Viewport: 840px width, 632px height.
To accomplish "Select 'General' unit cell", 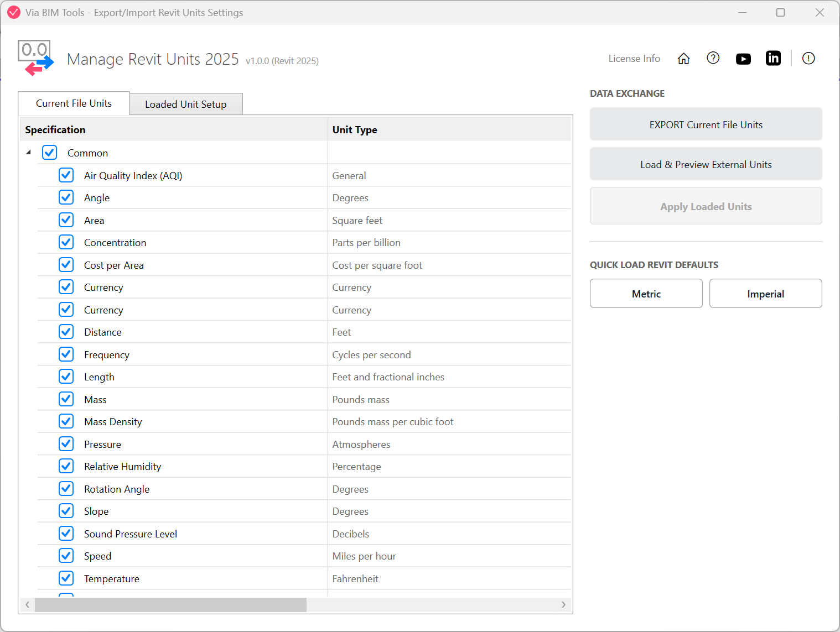I will click(x=449, y=175).
